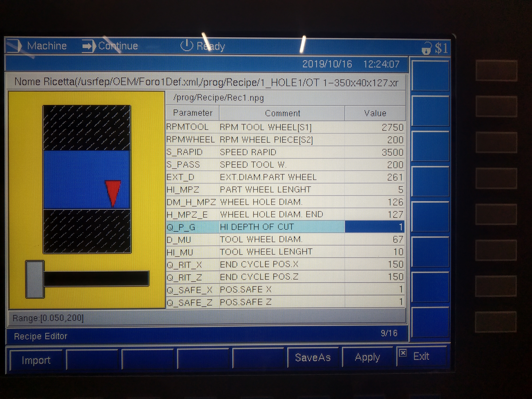Select the Q_RIT_X end cycle row

285,264
